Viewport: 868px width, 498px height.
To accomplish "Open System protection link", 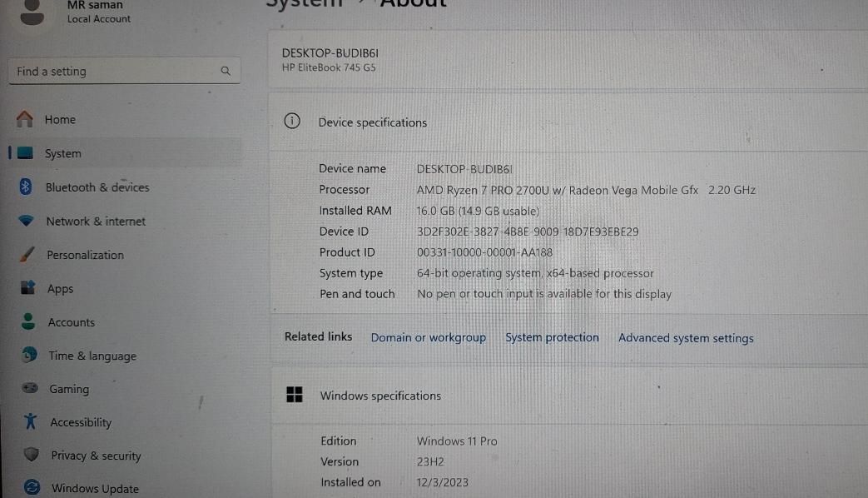I will (552, 337).
